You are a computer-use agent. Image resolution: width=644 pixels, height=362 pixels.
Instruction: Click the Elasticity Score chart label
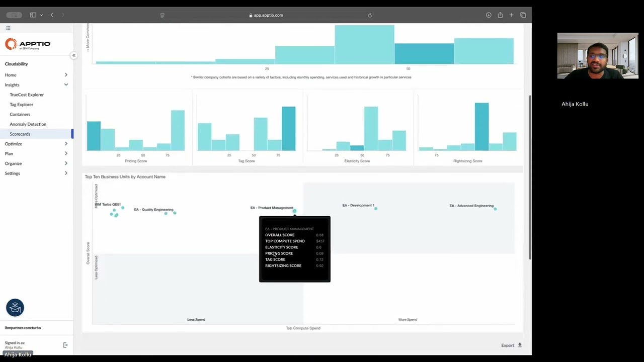[x=357, y=161]
